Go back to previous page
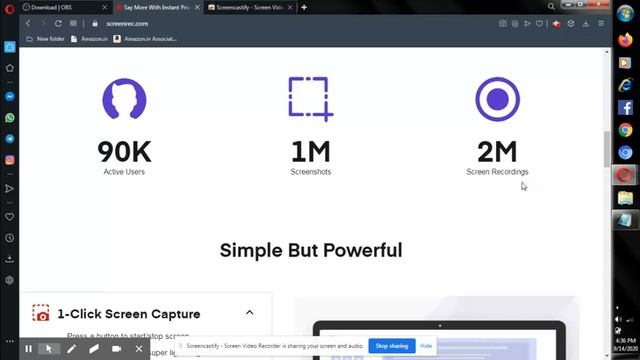This screenshot has height=360, width=640. 28,24
